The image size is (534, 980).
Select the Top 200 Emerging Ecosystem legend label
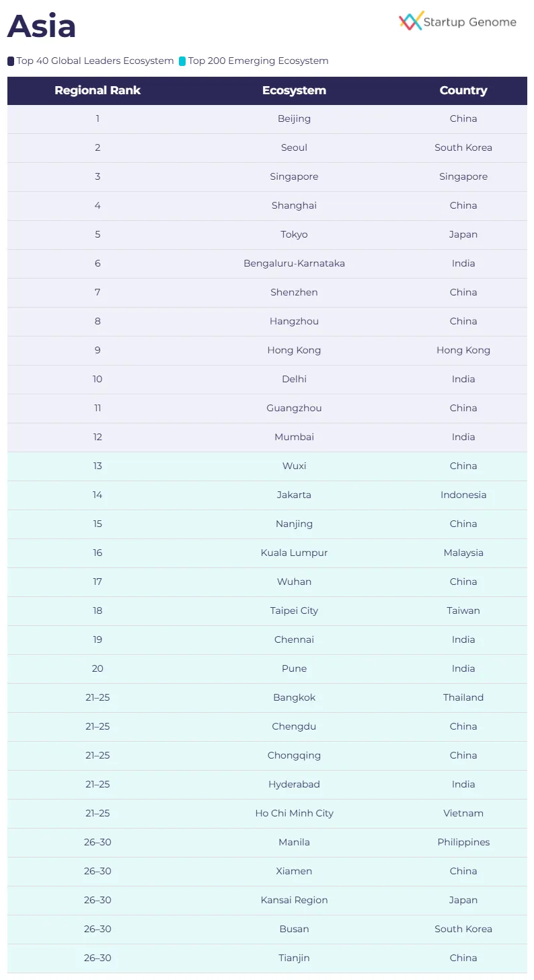[x=258, y=61]
